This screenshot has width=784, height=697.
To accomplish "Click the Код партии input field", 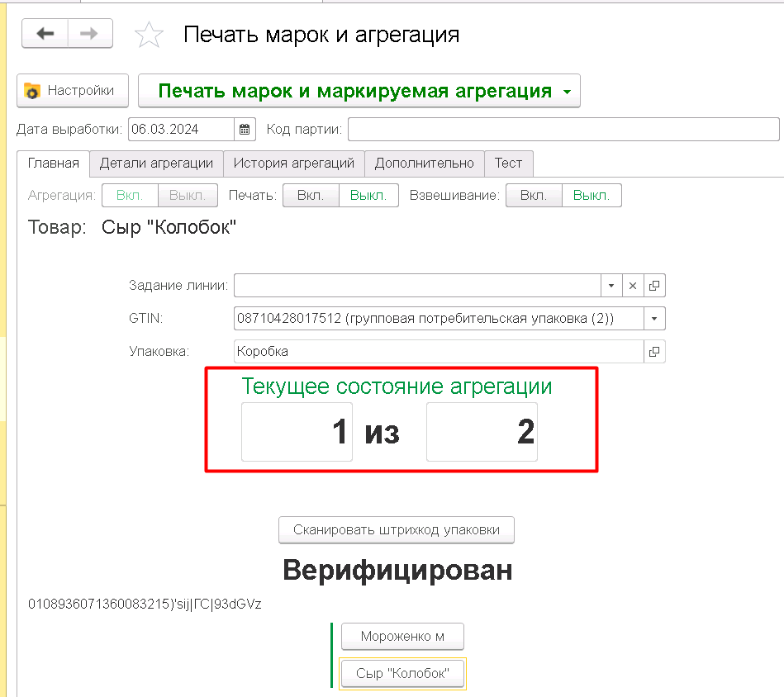I will [563, 130].
